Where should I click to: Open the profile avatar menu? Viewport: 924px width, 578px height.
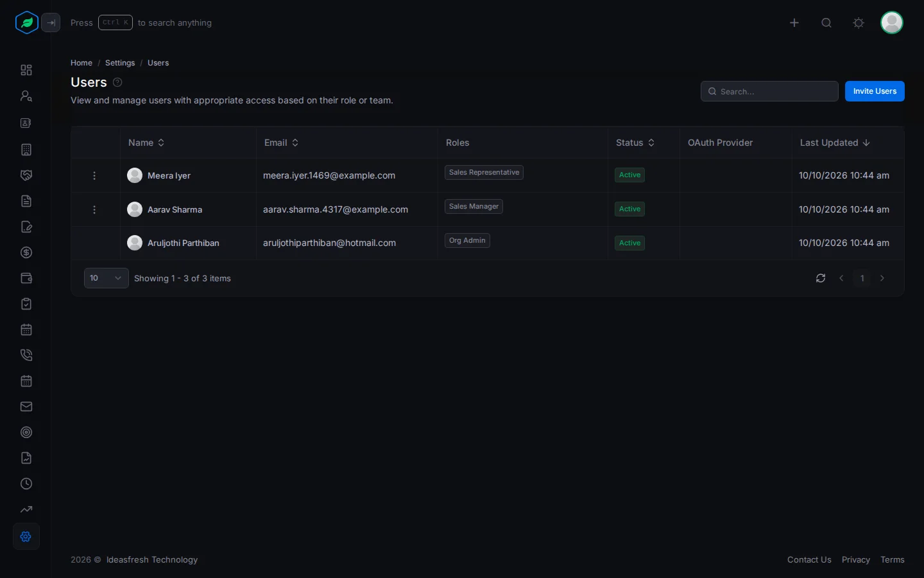pos(892,22)
